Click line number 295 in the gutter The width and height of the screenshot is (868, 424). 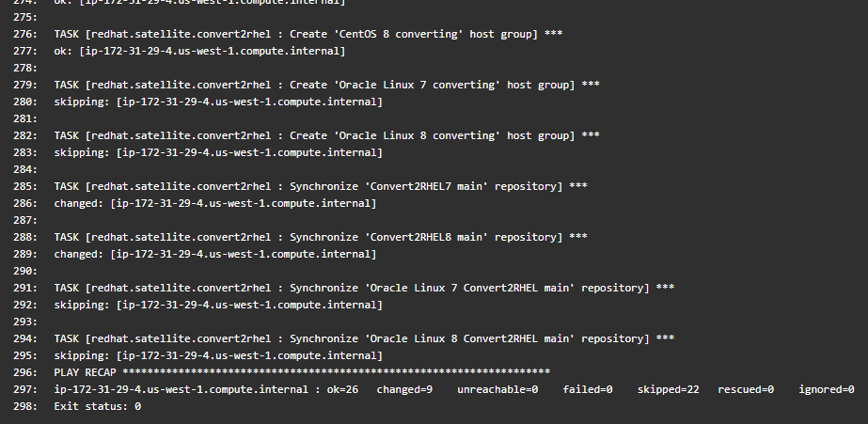click(25, 355)
